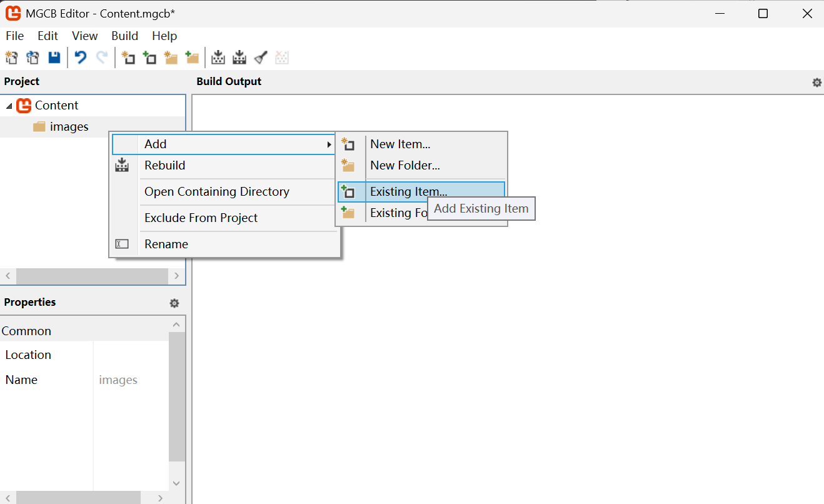
Task: Click the Properties scroll-up arrow
Action: (x=176, y=325)
